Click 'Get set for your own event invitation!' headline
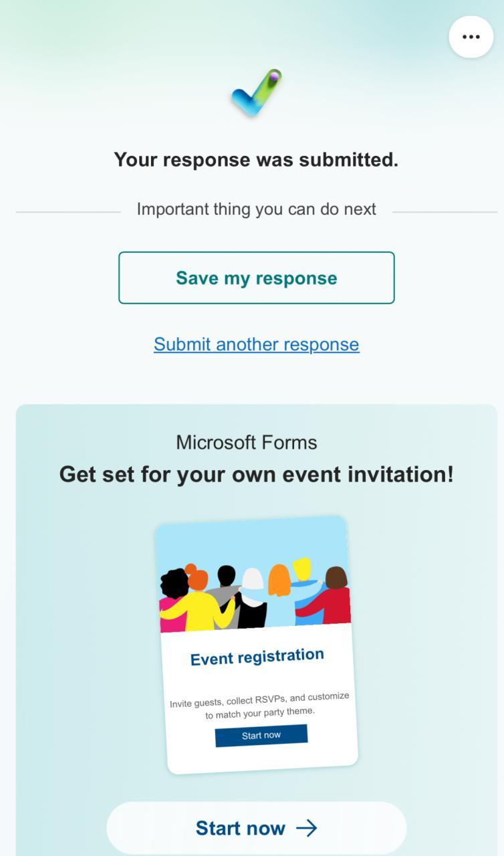Viewport: 504px width, 856px height. coord(257,475)
